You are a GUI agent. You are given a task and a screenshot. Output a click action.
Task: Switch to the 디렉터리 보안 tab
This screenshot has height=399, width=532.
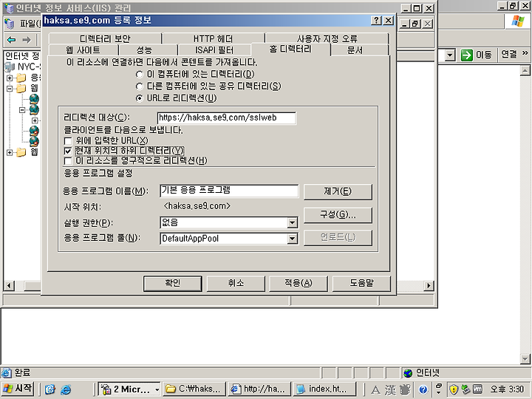pyautogui.click(x=105, y=38)
